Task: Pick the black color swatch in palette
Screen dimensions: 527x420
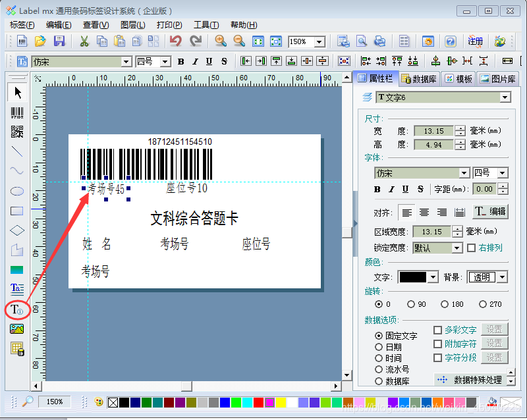Action: [x=124, y=402]
